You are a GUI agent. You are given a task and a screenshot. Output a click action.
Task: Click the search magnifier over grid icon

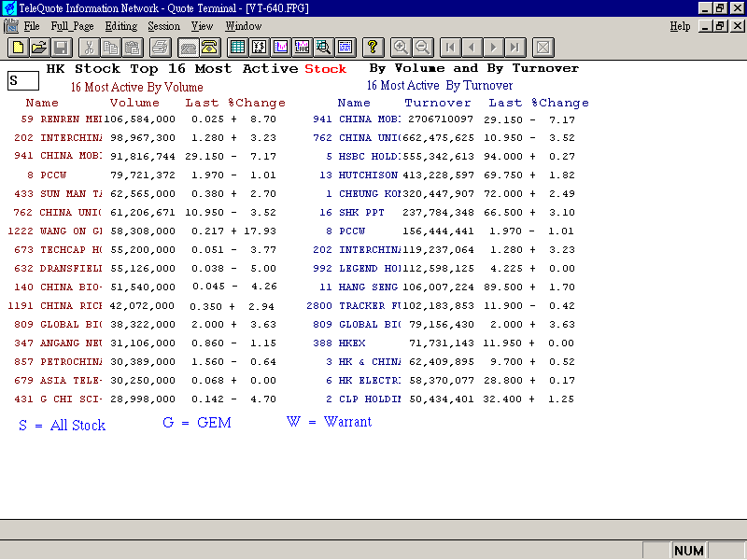pos(323,48)
